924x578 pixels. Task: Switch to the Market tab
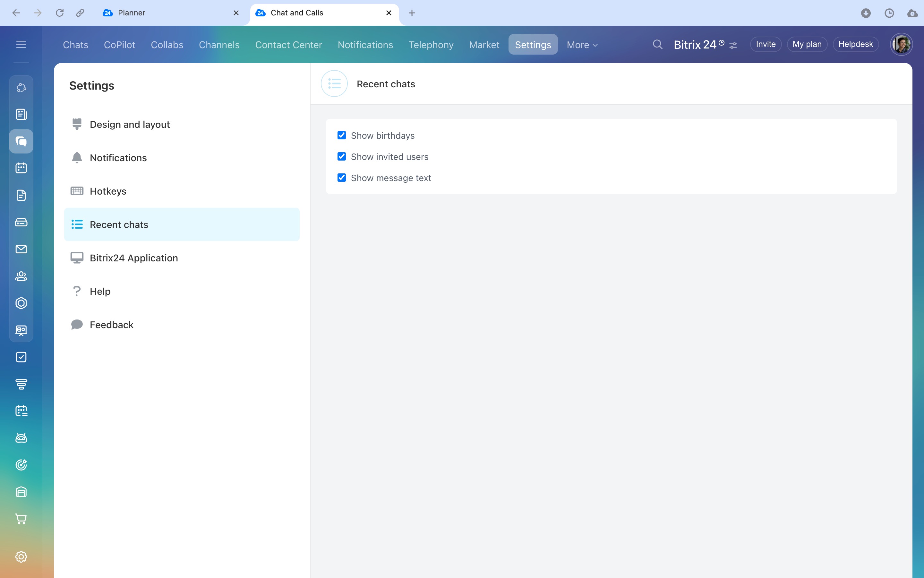[484, 45]
